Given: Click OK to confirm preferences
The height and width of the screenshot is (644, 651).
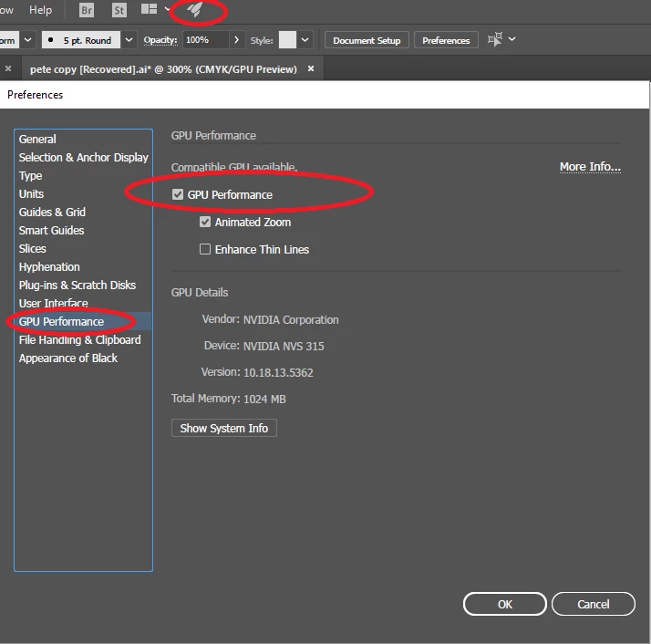Looking at the screenshot, I should (505, 604).
